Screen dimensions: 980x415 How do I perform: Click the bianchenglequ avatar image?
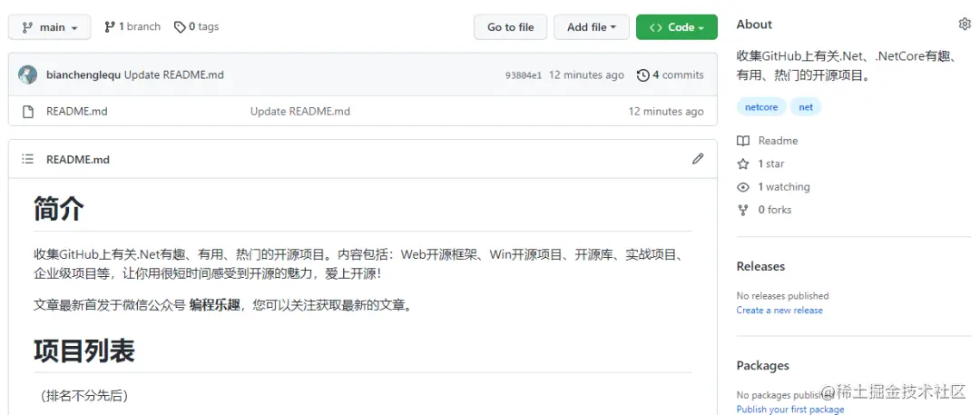[27, 75]
